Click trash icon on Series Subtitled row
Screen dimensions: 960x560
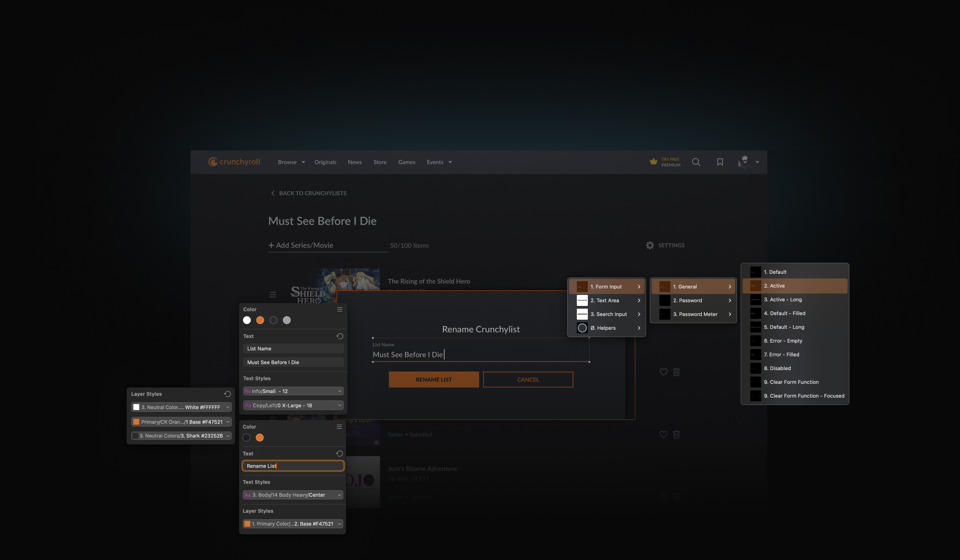676,434
